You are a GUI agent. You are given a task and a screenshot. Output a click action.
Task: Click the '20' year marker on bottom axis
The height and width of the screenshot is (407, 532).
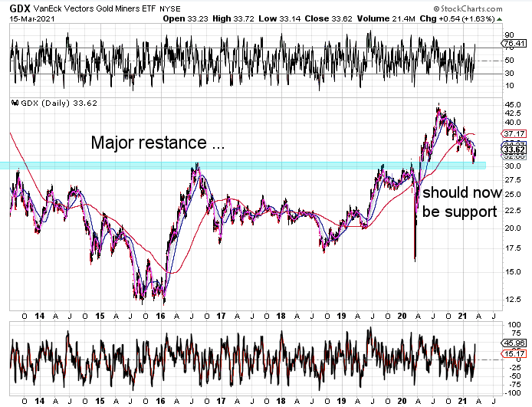point(402,401)
